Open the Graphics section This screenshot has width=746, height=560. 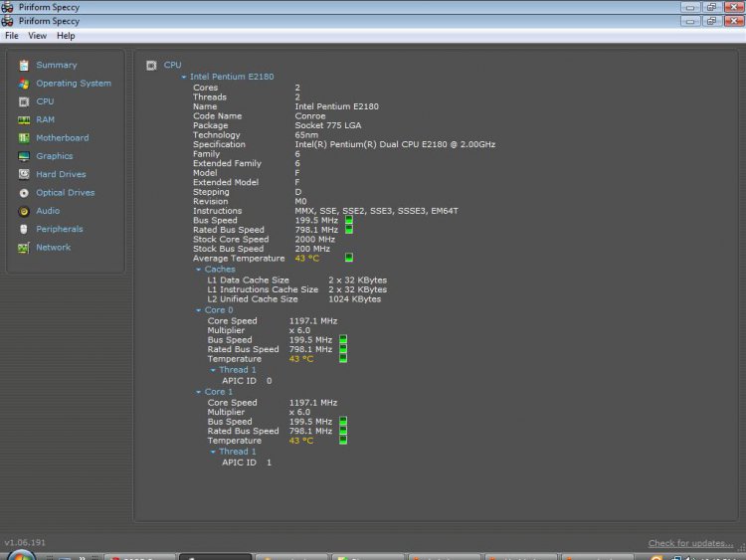(55, 156)
